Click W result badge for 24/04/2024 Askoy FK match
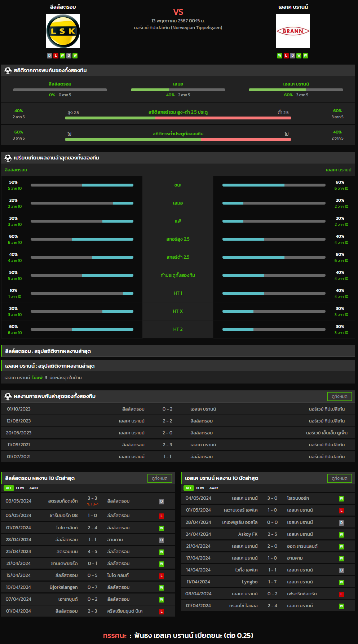358x644 pixels. 341,535
